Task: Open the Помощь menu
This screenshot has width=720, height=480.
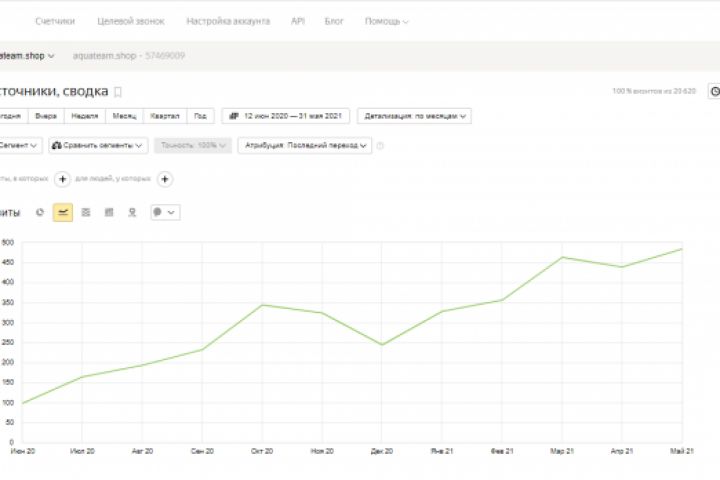Action: [x=387, y=21]
